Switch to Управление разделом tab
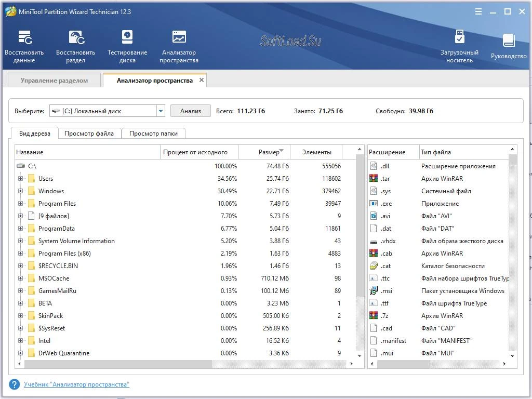 tap(54, 81)
